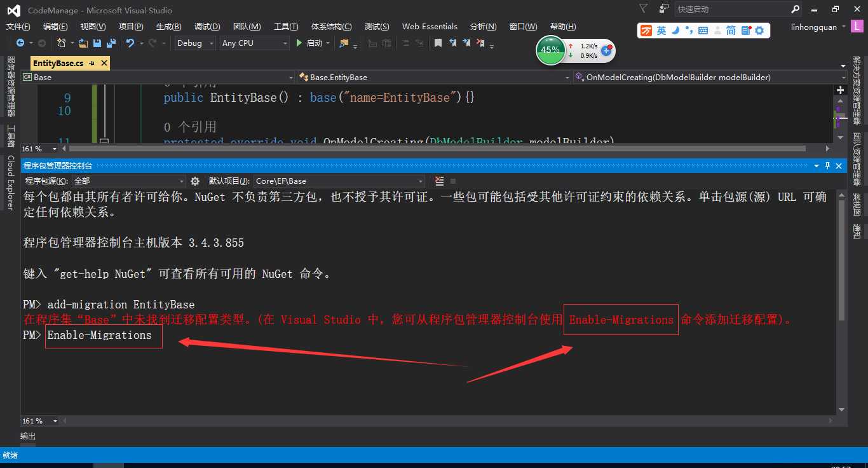Clear the Package Manager Console output
This screenshot has height=468, width=868.
[439, 181]
